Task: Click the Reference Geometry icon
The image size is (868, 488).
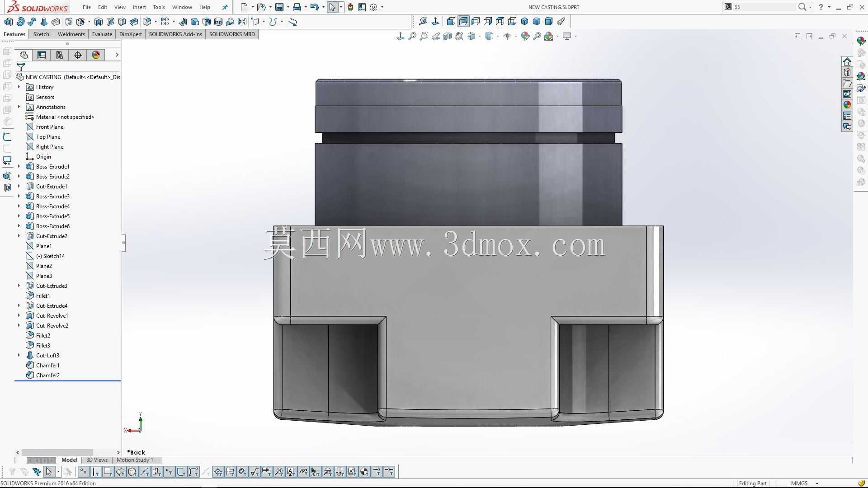Action: coord(255,22)
